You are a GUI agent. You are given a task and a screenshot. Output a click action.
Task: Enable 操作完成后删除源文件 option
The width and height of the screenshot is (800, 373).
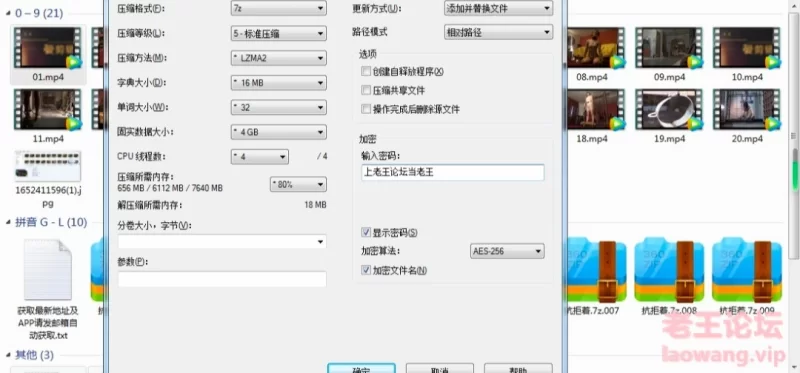(x=365, y=109)
